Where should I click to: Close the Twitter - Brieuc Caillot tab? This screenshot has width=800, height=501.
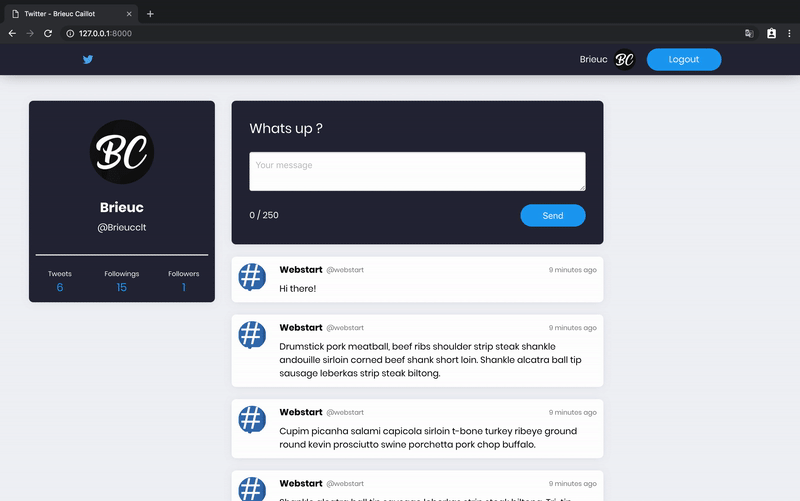(x=129, y=14)
